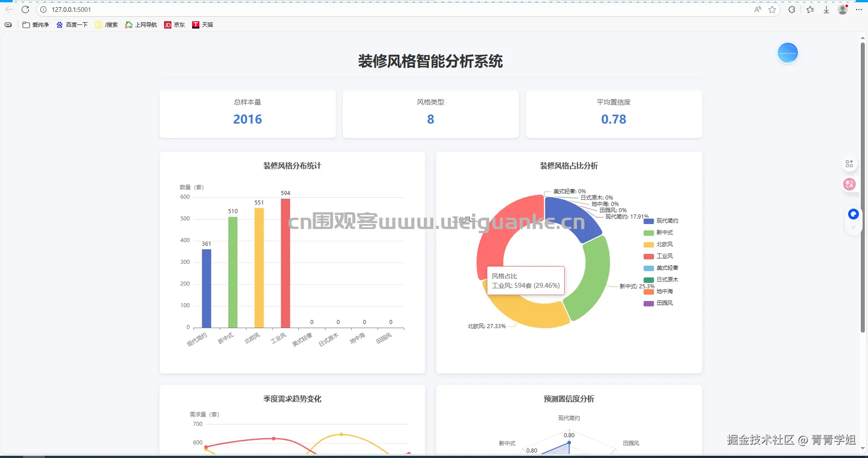Toggle 日式原木 in the pie chart legend
Viewport: 868px width, 458px height.
(661, 280)
